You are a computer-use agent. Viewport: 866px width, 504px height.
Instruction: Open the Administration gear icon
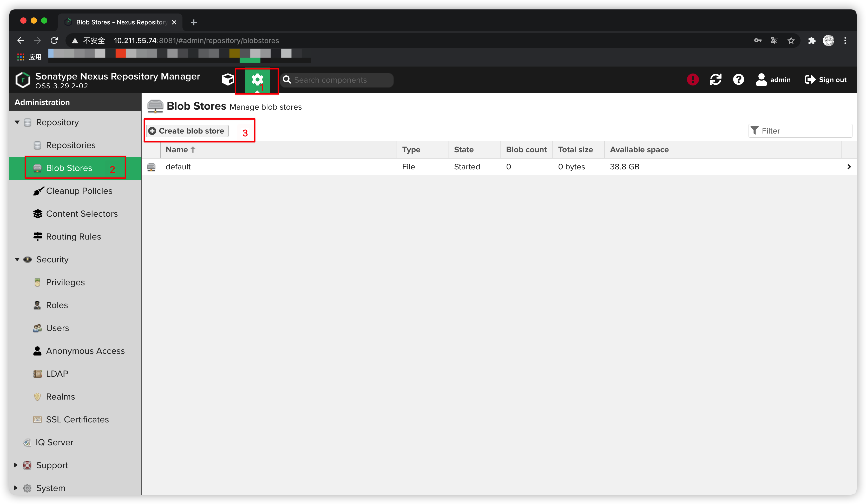tap(257, 80)
